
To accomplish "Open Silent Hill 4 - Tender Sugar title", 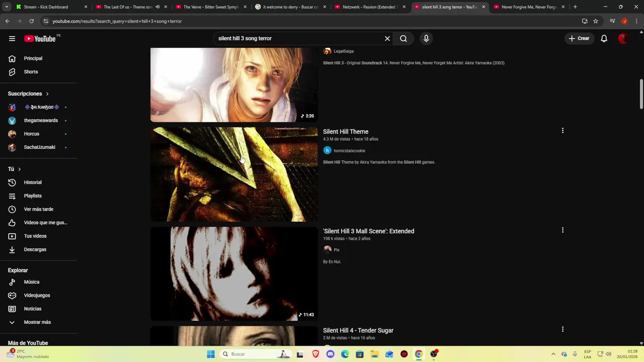I will (358, 330).
